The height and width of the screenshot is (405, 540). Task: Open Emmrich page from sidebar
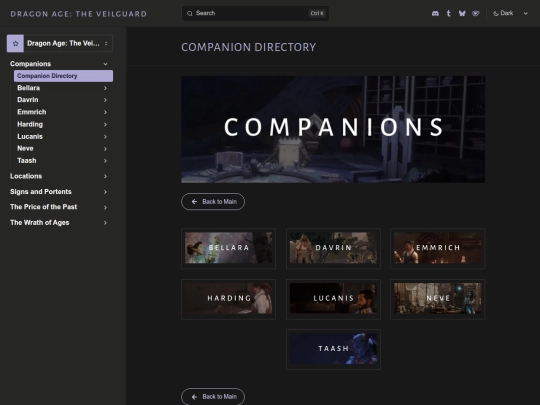click(x=32, y=112)
